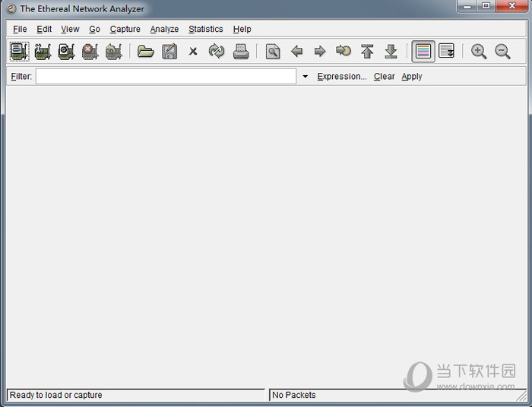This screenshot has height=407, width=532.
Task: Click the Expression... button
Action: click(x=341, y=77)
